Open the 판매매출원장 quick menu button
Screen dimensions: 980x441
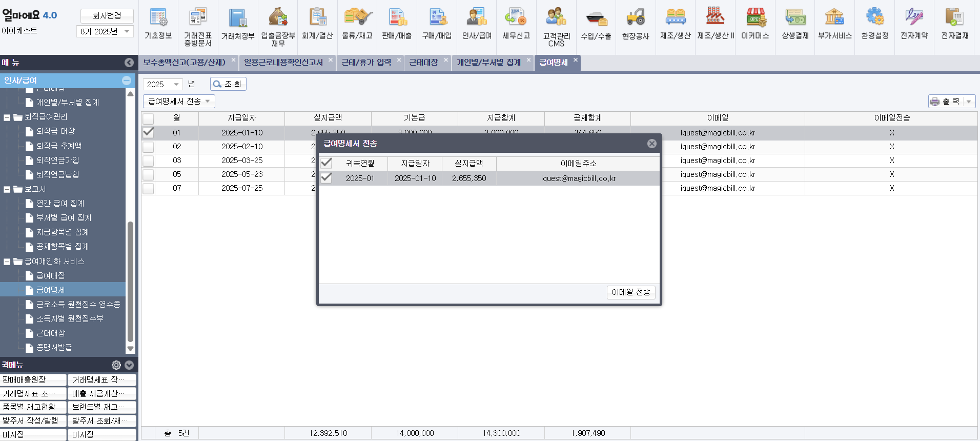[x=33, y=380]
